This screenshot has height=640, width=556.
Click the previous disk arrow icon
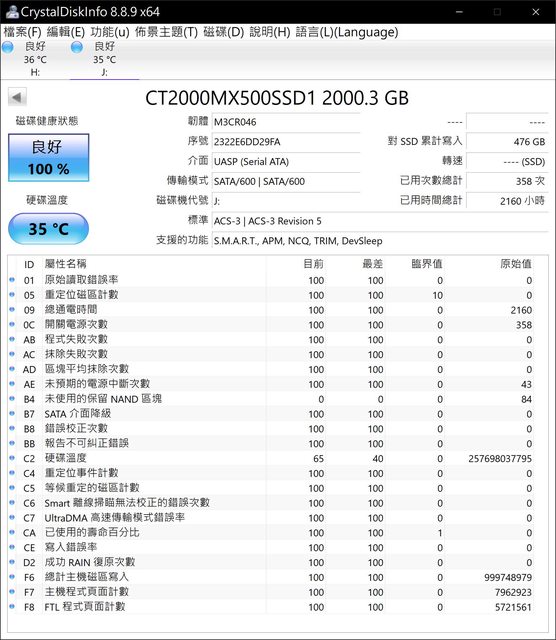tap(17, 98)
